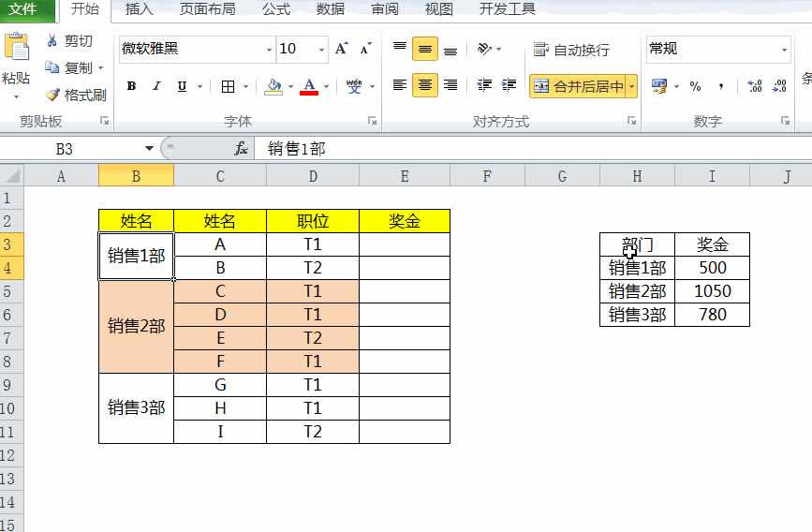Open the paste options arrow under 粘贴
The width and height of the screenshot is (812, 532).
[x=16, y=96]
